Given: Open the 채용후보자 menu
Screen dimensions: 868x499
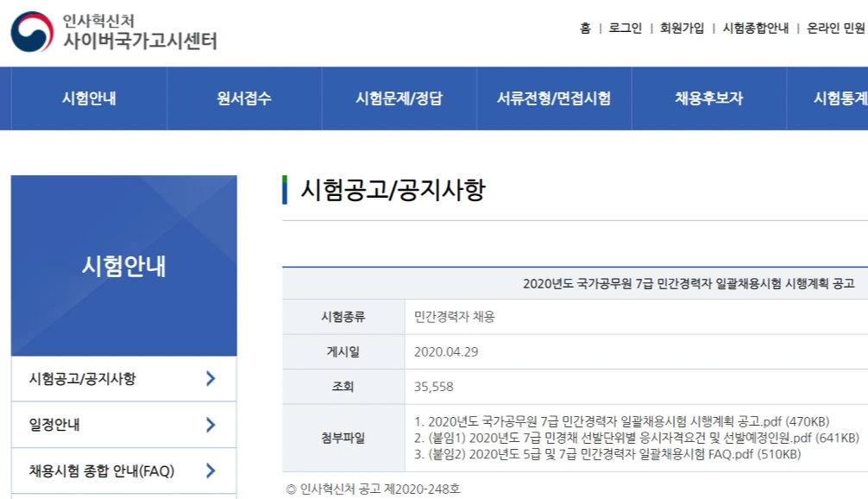Looking at the screenshot, I should click(x=708, y=99).
